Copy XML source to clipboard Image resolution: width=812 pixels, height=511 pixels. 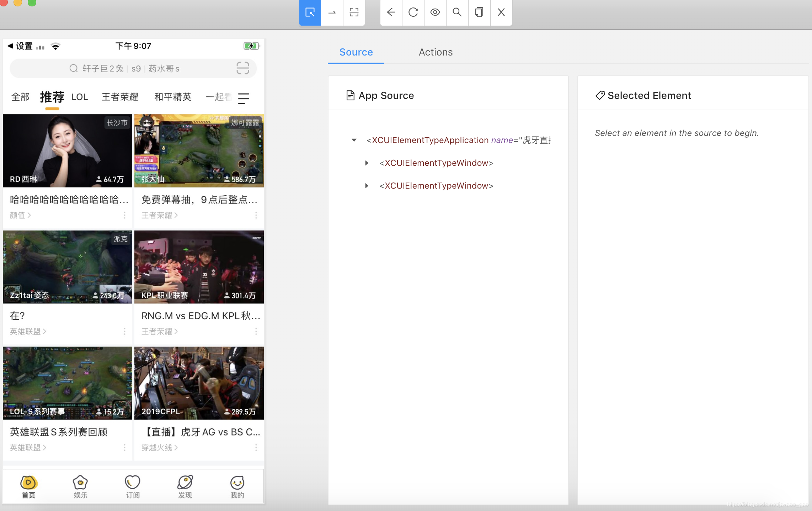479,12
